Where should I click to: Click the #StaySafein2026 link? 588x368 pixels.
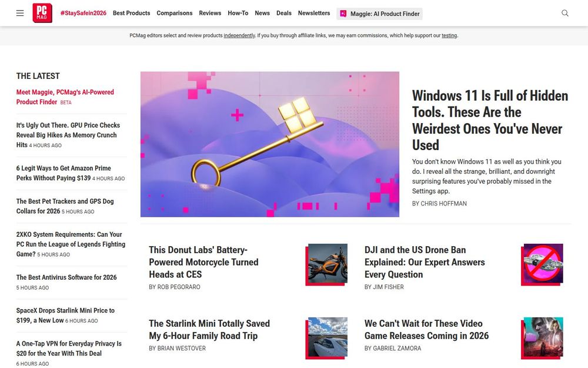point(83,13)
